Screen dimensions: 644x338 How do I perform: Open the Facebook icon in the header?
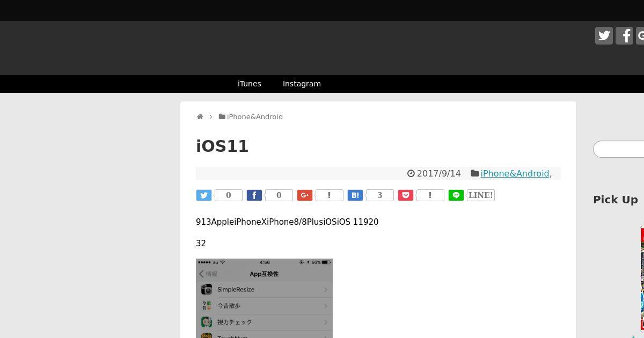tap(624, 35)
